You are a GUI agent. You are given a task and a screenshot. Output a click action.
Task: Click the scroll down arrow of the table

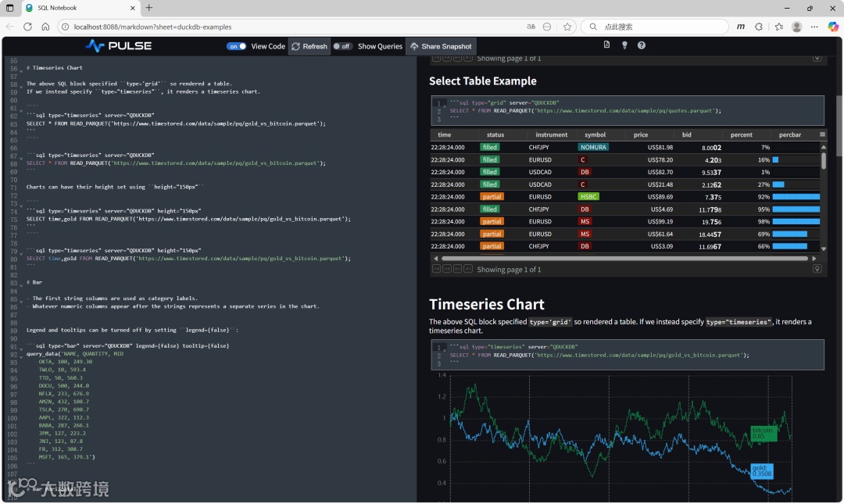823,248
